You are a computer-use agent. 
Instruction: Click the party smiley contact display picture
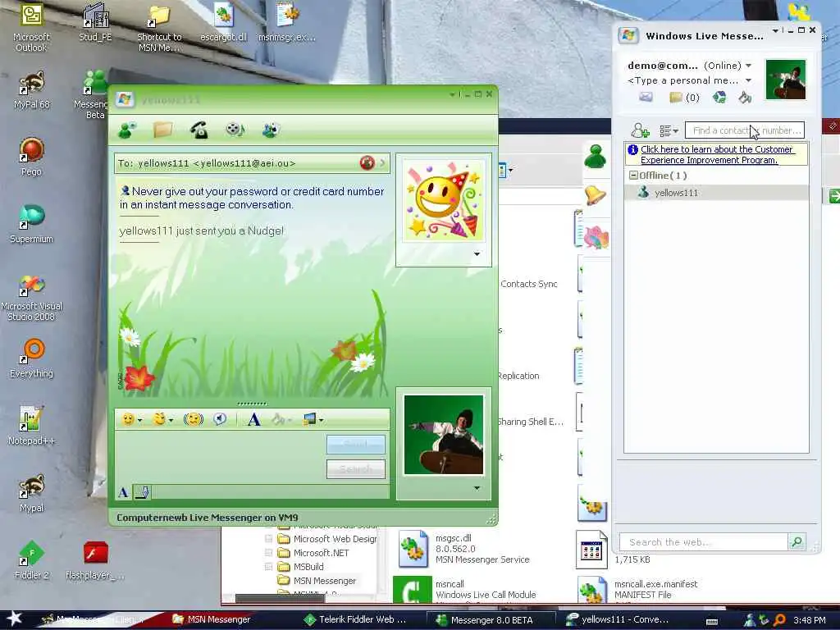pos(444,200)
